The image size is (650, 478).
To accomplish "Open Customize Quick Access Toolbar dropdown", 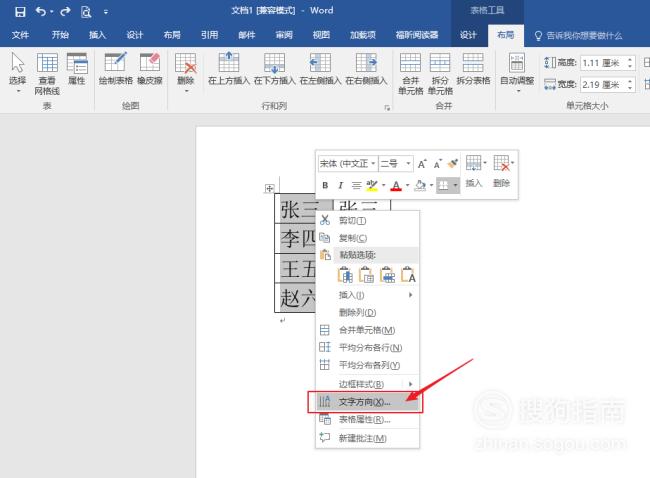I will pyautogui.click(x=106, y=12).
